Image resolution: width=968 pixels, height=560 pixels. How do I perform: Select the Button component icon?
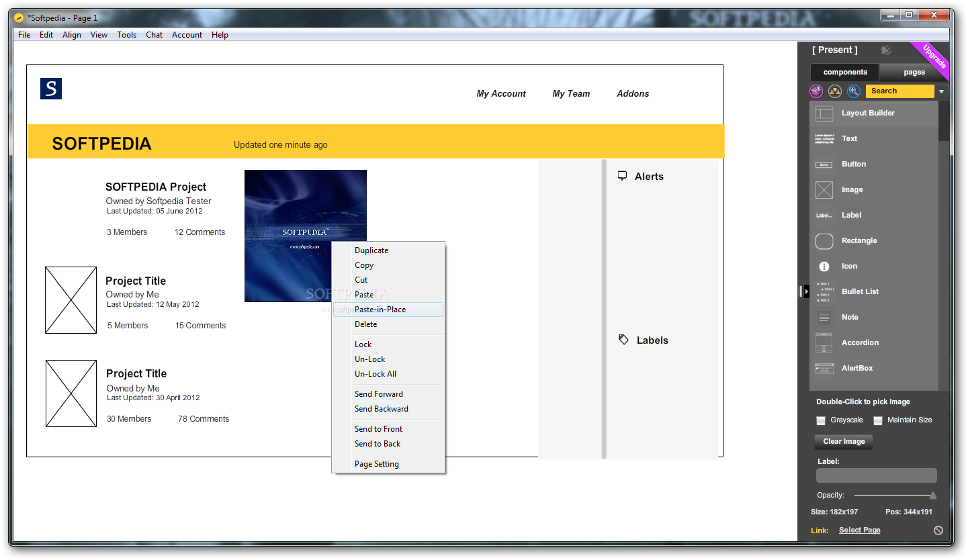click(824, 165)
